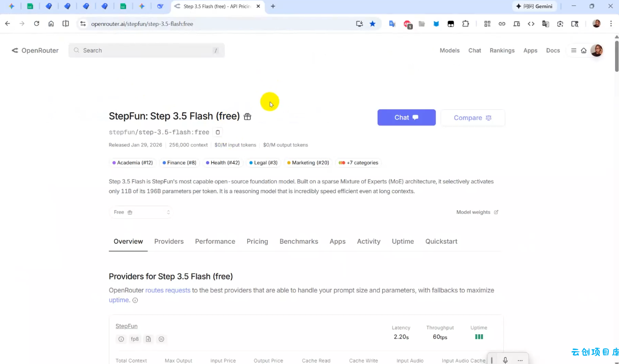The width and height of the screenshot is (619, 364).
Task: Open Rankings in the top navigation
Action: pyautogui.click(x=502, y=51)
